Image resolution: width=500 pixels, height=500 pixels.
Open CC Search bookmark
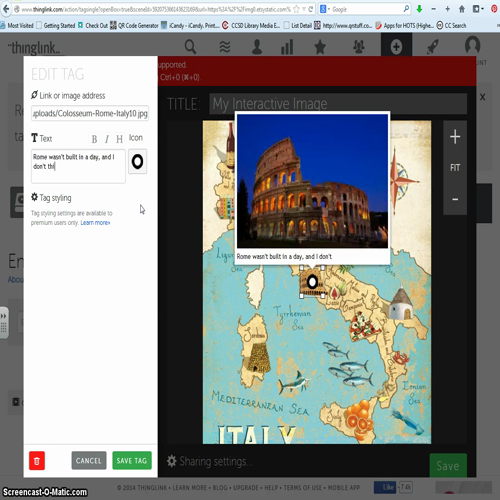(451, 25)
